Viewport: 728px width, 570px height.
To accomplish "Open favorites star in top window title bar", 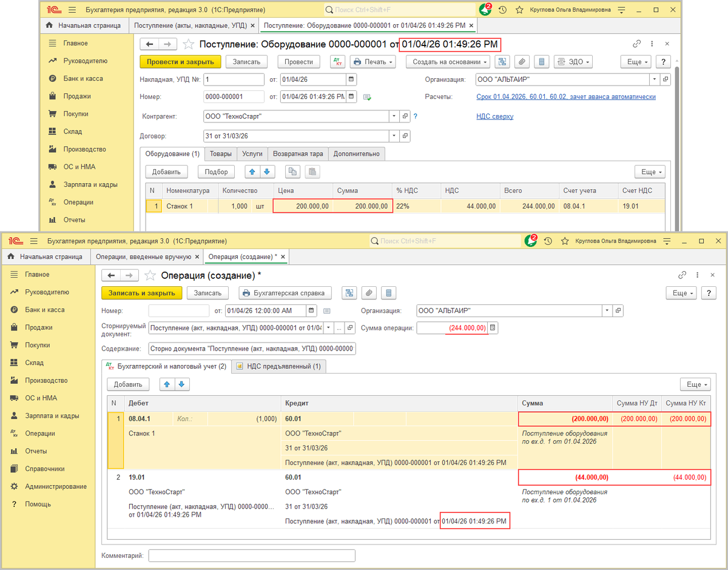I will click(x=519, y=10).
